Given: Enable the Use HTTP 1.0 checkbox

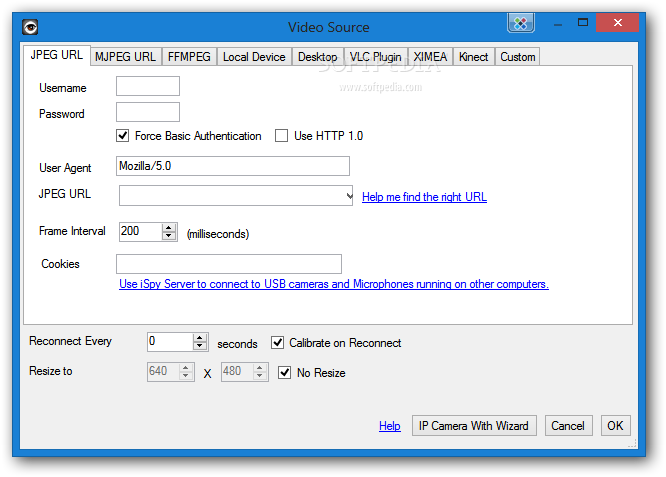Looking at the screenshot, I should point(281,136).
